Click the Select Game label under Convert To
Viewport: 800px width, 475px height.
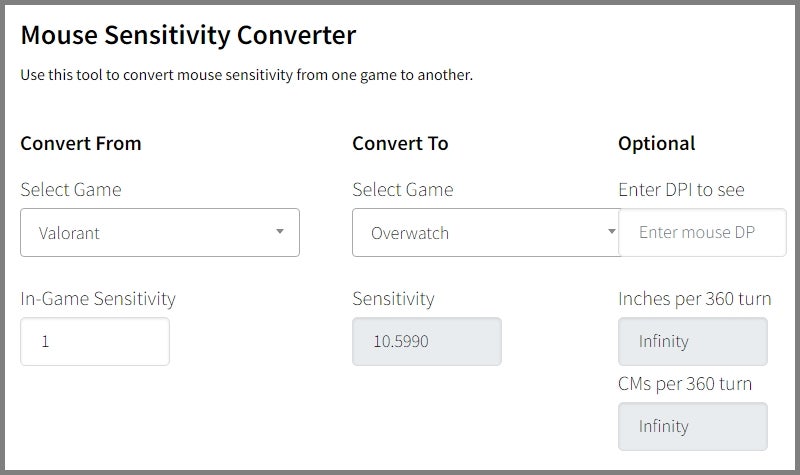[403, 190]
